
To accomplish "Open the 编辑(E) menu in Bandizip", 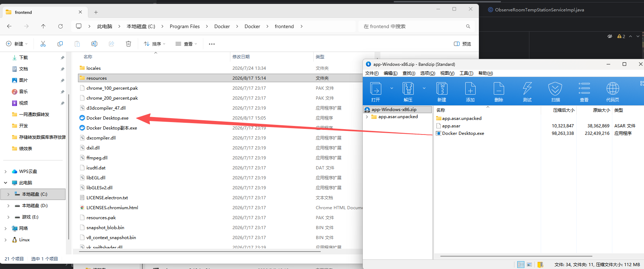I will coord(391,73).
